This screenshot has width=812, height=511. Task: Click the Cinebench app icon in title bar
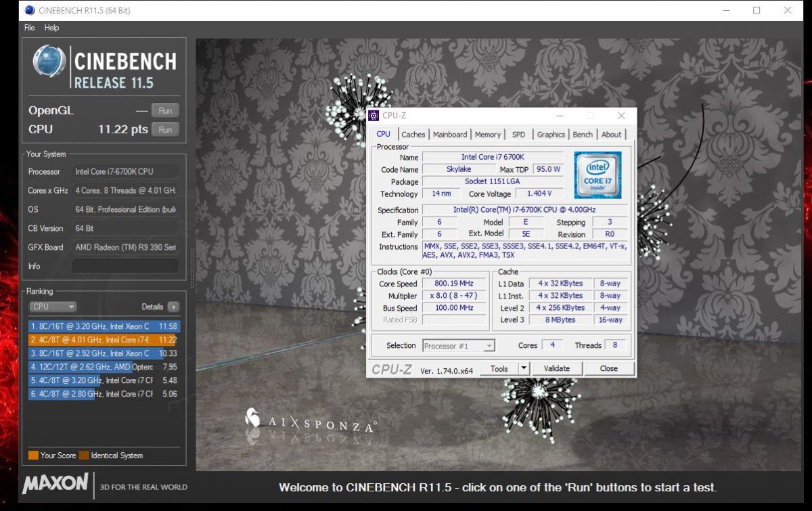[30, 10]
